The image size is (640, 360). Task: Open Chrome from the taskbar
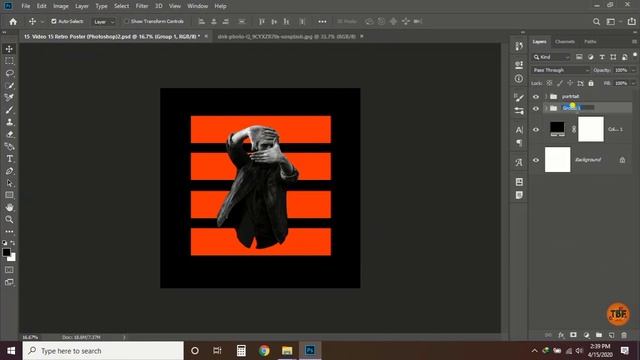264,351
